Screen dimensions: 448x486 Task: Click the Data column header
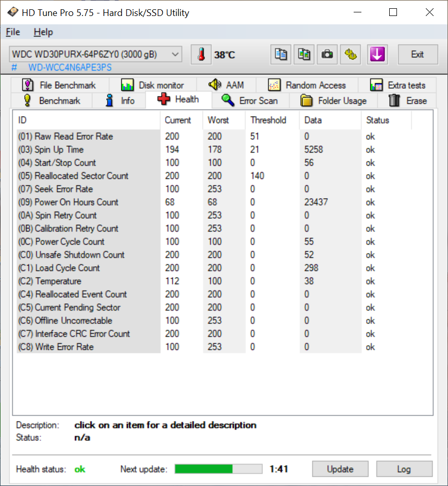tap(330, 120)
